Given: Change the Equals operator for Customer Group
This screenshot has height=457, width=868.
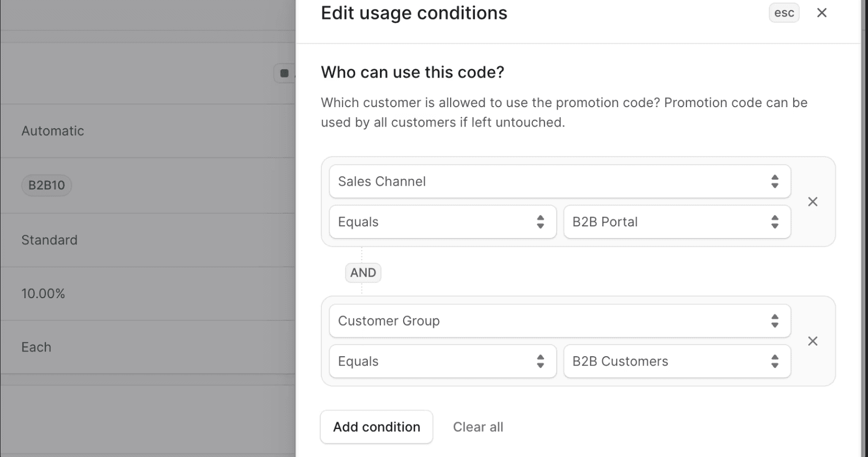Looking at the screenshot, I should pyautogui.click(x=442, y=361).
